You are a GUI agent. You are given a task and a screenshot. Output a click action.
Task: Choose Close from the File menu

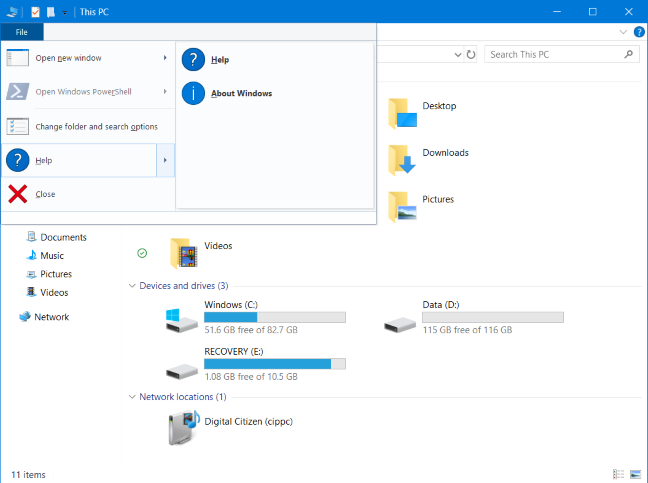pos(88,194)
